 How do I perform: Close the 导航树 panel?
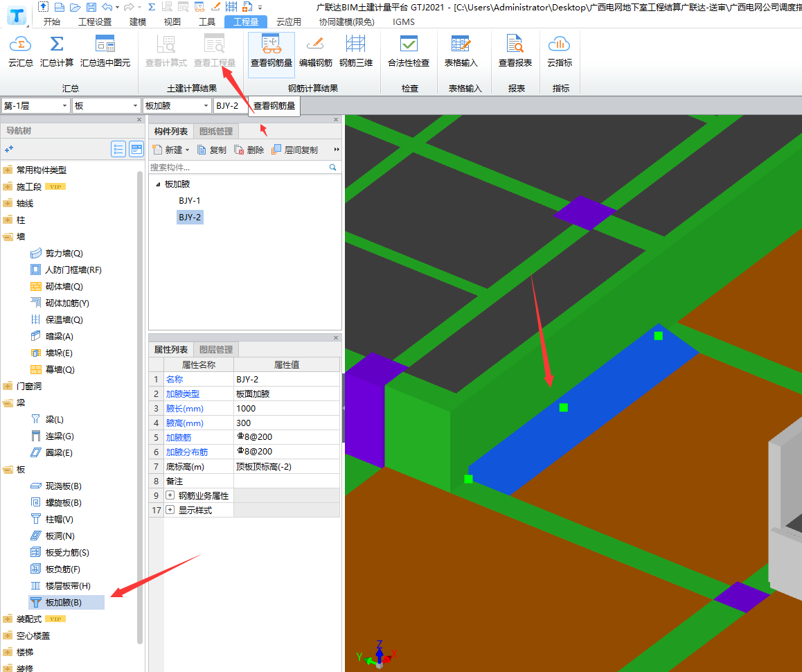(139, 120)
